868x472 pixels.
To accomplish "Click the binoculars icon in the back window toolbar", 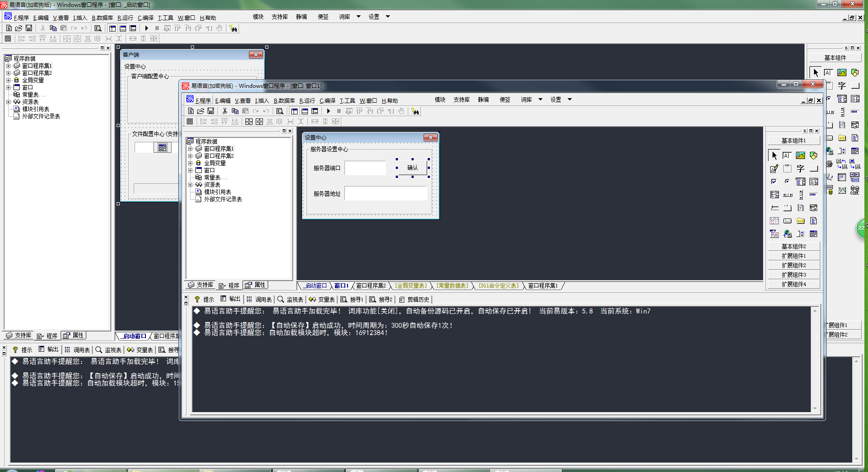I will tap(233, 28).
